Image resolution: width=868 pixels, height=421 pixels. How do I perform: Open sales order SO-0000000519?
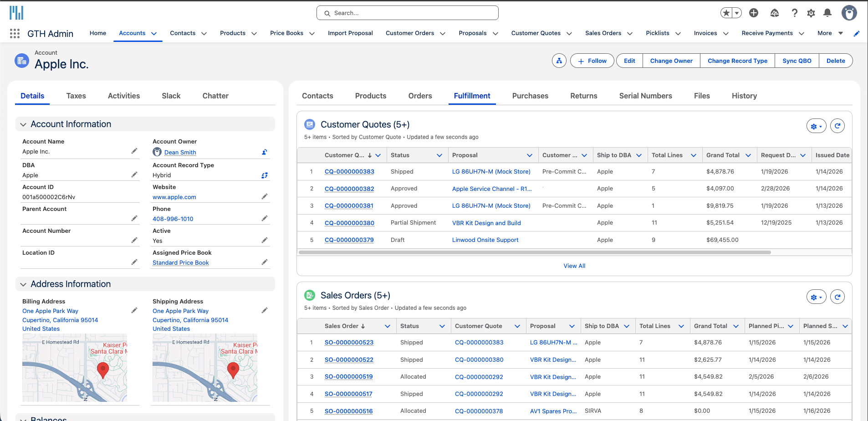pyautogui.click(x=348, y=377)
